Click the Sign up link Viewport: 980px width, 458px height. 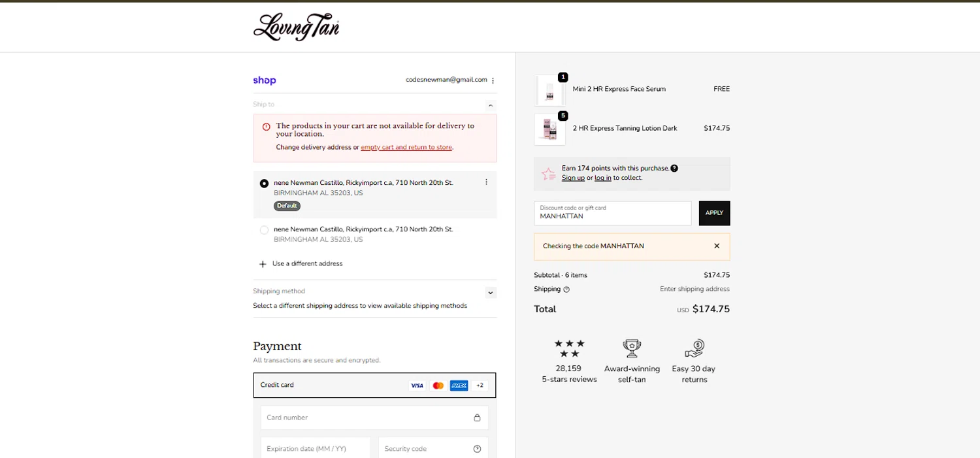[573, 178]
